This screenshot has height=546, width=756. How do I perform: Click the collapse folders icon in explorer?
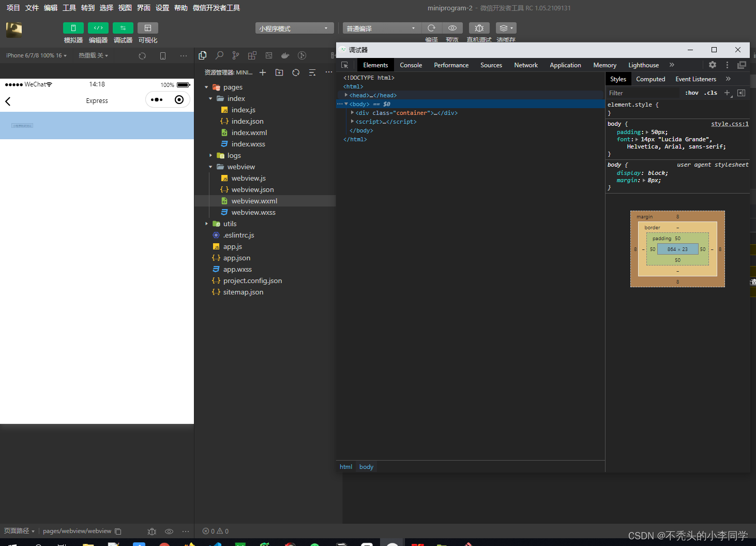coord(312,72)
